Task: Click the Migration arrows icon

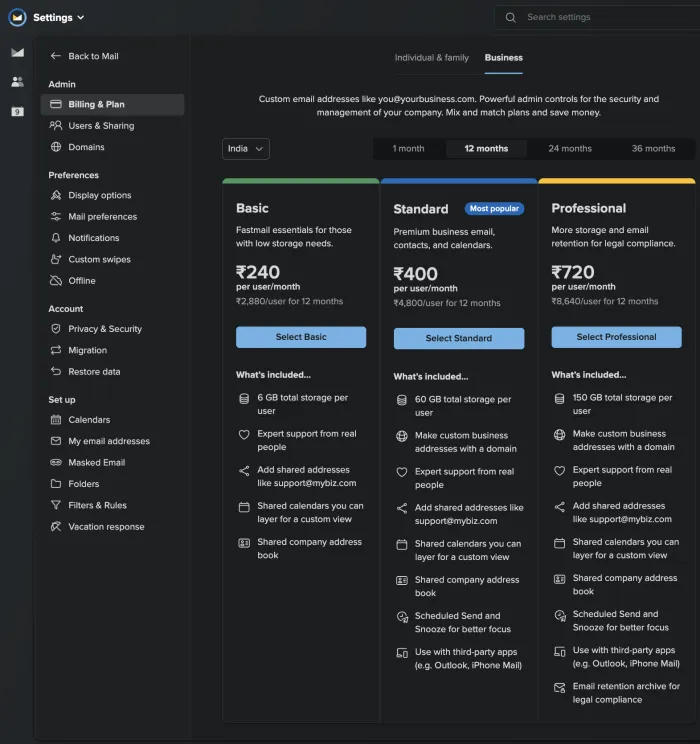Action: (x=56, y=350)
